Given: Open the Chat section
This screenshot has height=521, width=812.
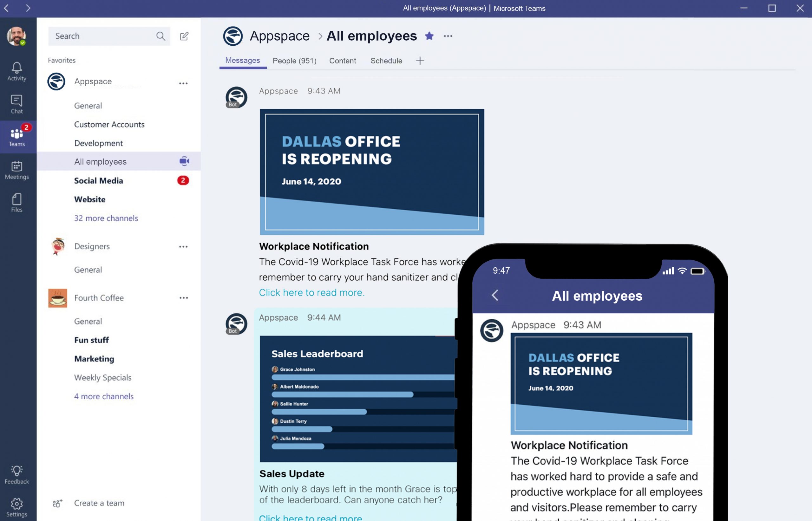Looking at the screenshot, I should (16, 104).
